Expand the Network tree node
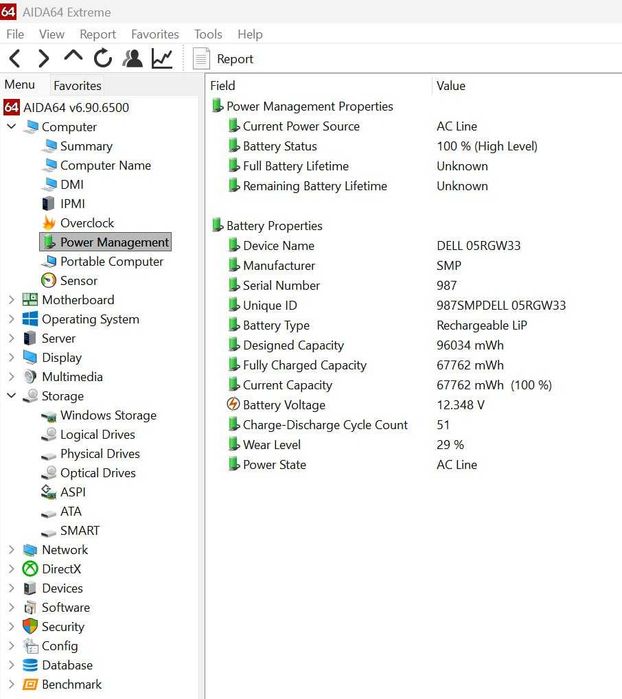 click(12, 550)
